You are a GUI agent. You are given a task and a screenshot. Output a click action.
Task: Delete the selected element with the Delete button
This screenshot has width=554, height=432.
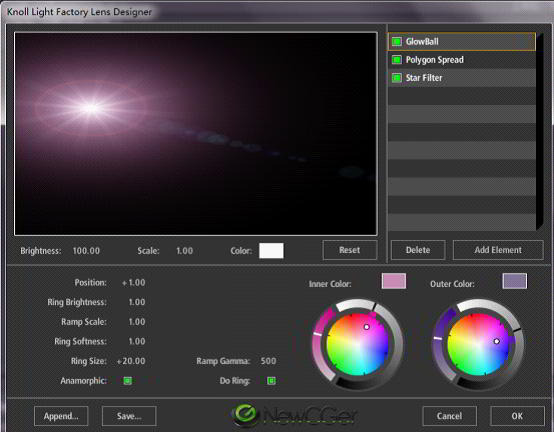(418, 250)
